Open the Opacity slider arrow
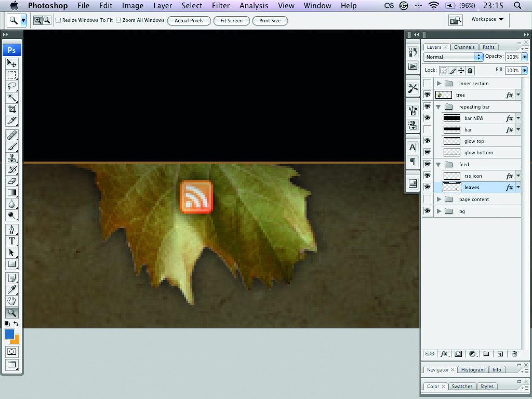This screenshot has width=532, height=399. (525, 57)
